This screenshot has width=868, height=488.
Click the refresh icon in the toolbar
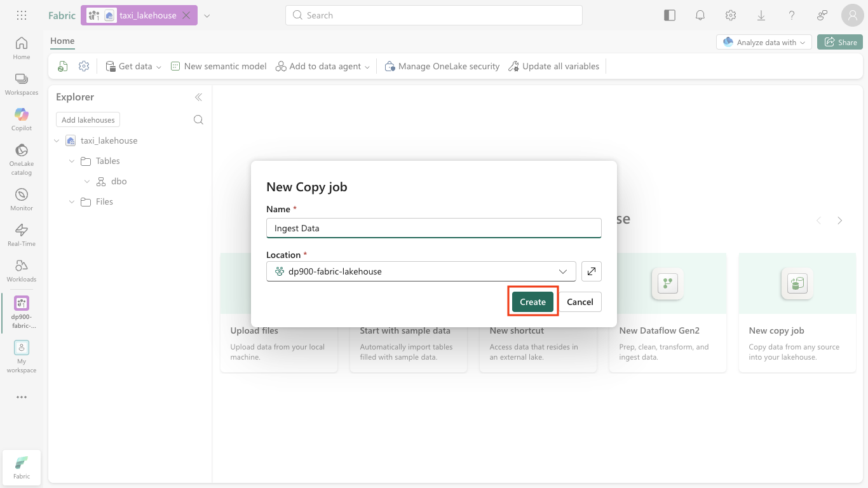(x=63, y=66)
